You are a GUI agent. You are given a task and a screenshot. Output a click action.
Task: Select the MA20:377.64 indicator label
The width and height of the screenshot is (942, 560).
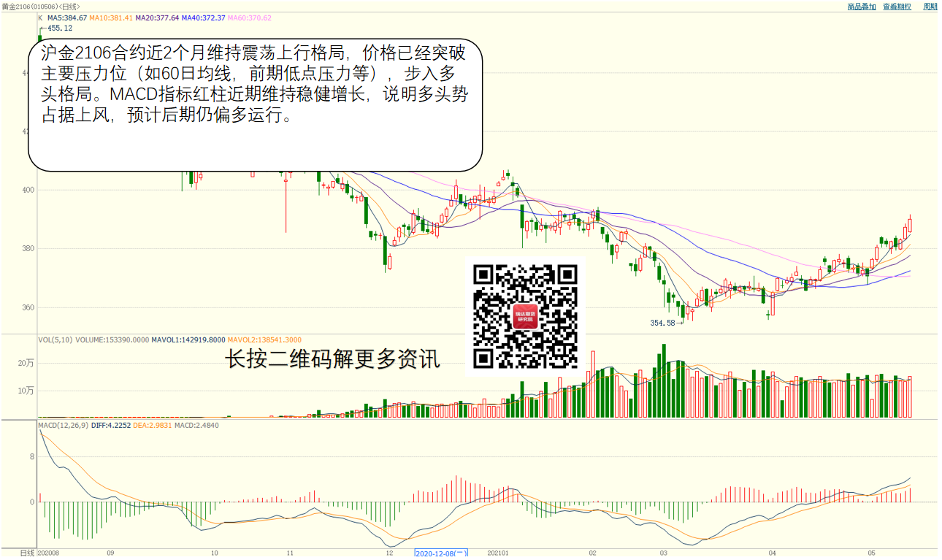(157, 18)
